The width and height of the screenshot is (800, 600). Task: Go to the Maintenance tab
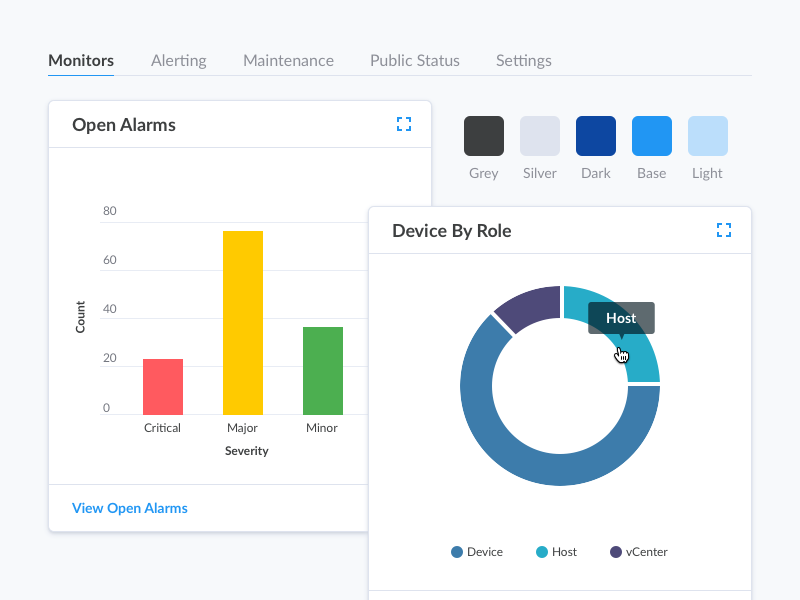pyautogui.click(x=288, y=60)
